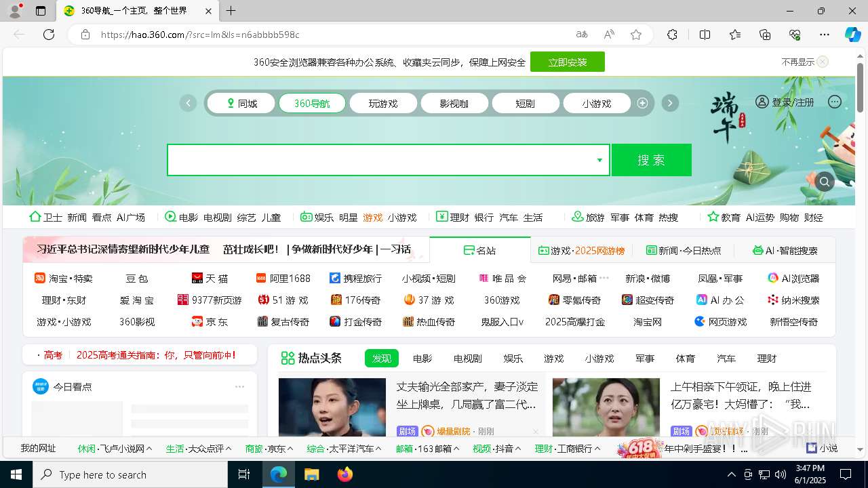Open the Edge Extensions icon
The width and height of the screenshot is (868, 488).
point(672,35)
